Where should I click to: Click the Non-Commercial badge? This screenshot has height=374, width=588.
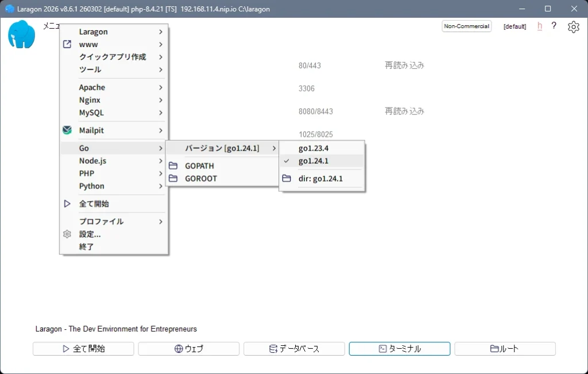click(x=466, y=26)
